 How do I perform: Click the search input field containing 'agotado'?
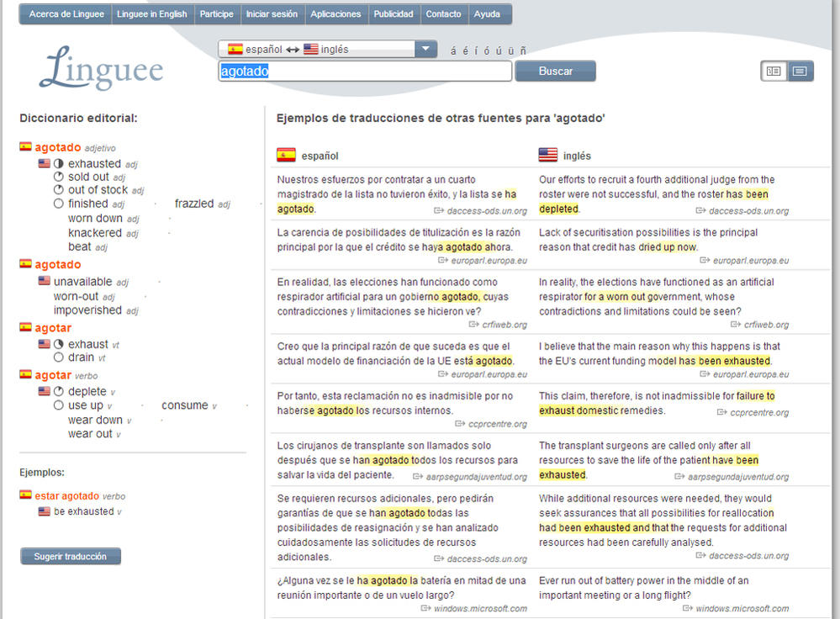pyautogui.click(x=365, y=71)
